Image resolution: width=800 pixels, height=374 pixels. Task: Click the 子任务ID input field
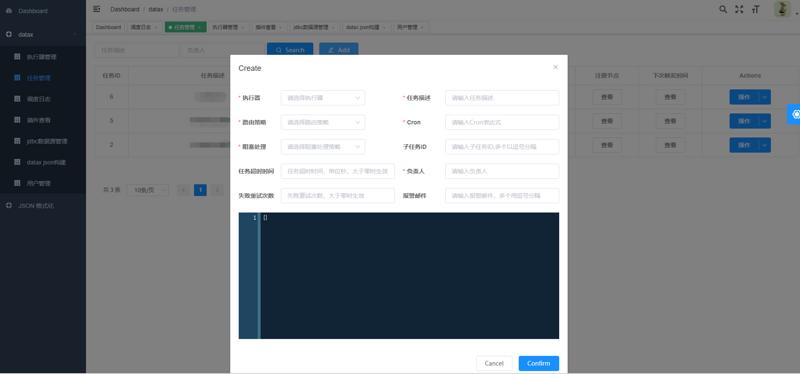coord(502,146)
